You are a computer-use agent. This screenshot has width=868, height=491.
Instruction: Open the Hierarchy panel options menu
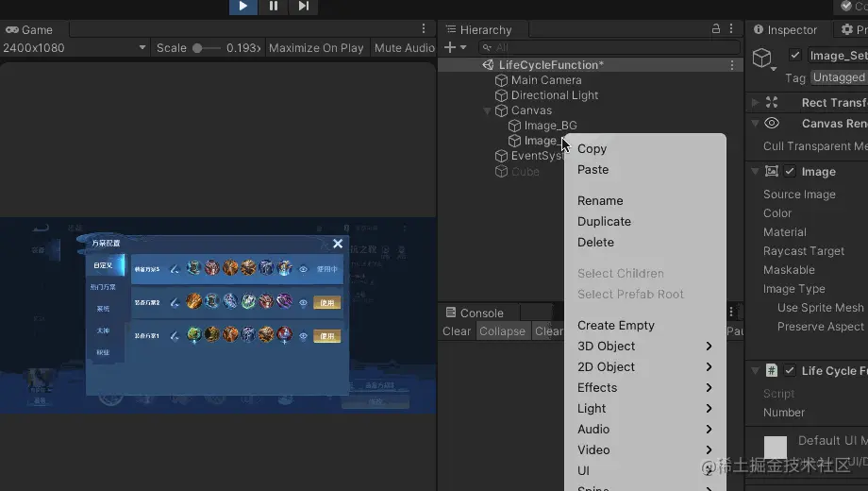[x=731, y=29]
